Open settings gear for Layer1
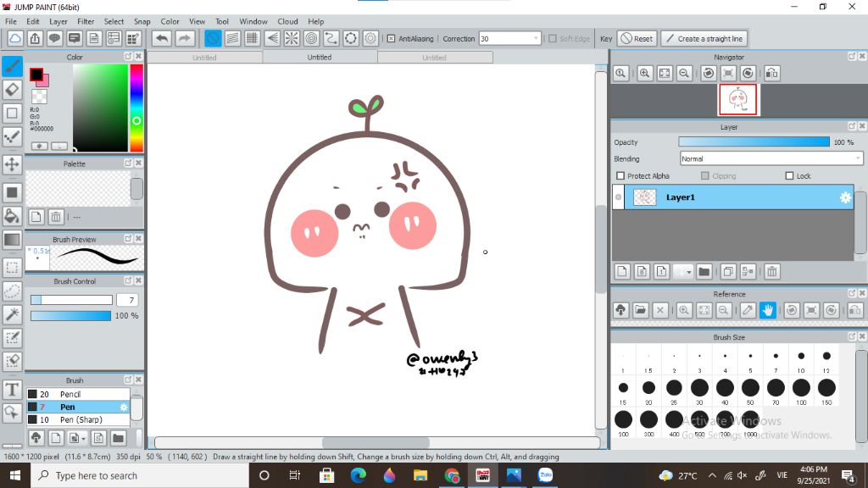Viewport: 868px width, 488px height. click(x=845, y=197)
